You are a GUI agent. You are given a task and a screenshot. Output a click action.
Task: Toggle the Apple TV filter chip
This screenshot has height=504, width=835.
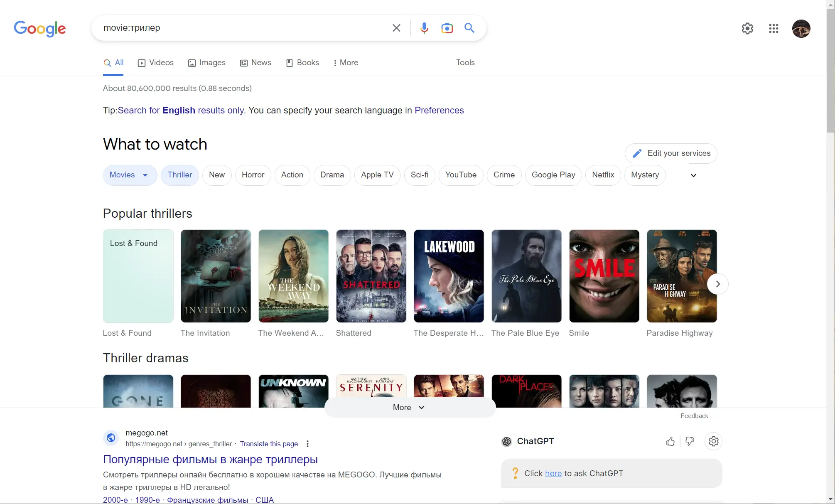pos(377,175)
